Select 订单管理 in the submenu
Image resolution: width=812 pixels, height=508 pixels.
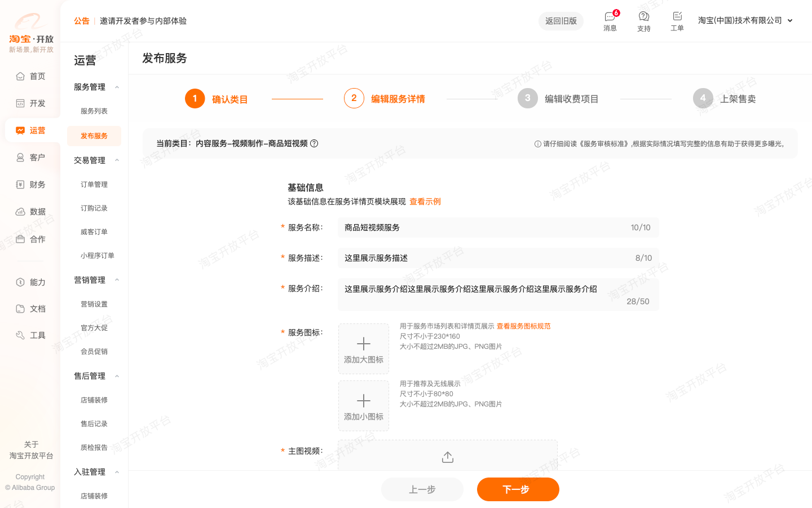click(x=94, y=185)
